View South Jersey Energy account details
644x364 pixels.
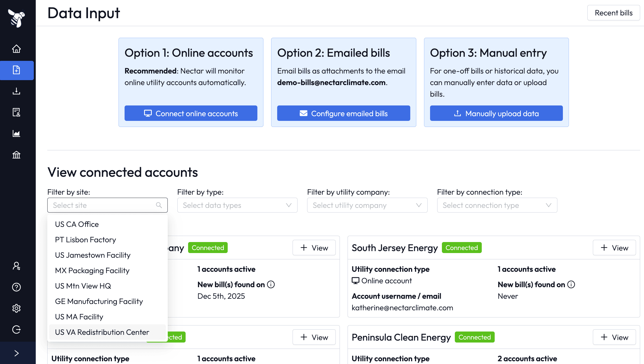pyautogui.click(x=614, y=248)
